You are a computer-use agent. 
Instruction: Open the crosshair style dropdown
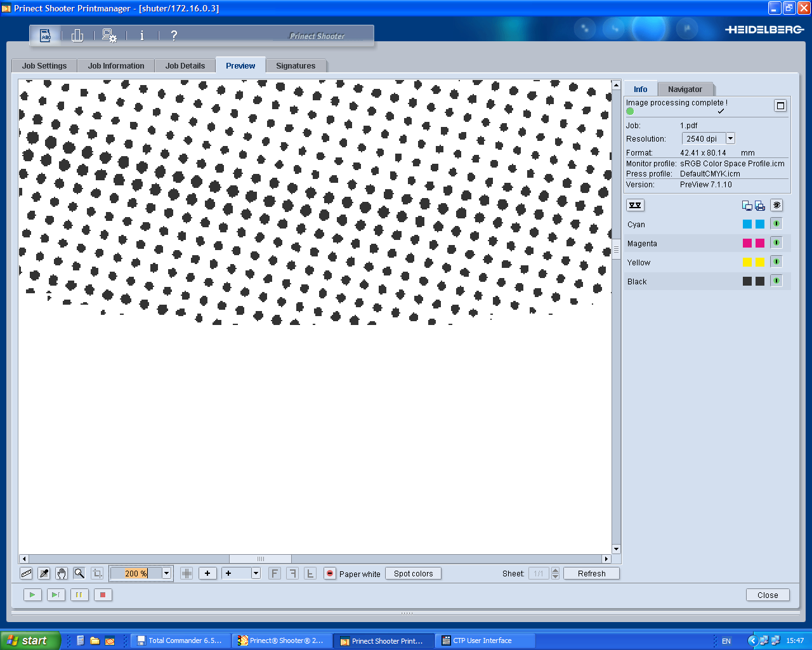(256, 573)
